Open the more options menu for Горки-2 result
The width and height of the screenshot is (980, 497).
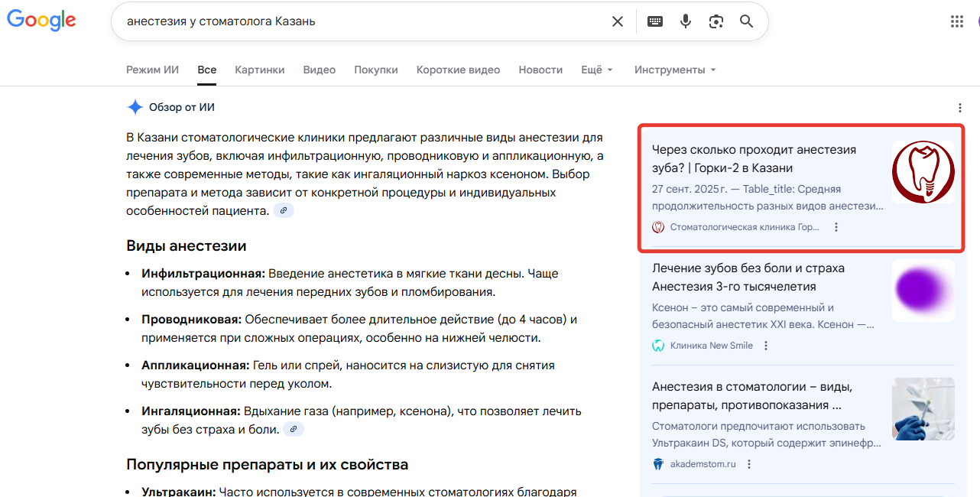click(836, 227)
